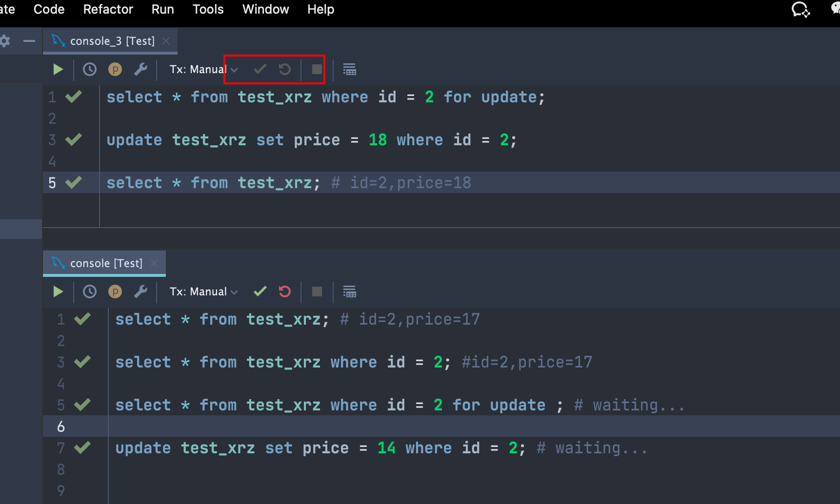Select the console [Test] tab
Viewport: 840px width, 504px height.
[106, 263]
